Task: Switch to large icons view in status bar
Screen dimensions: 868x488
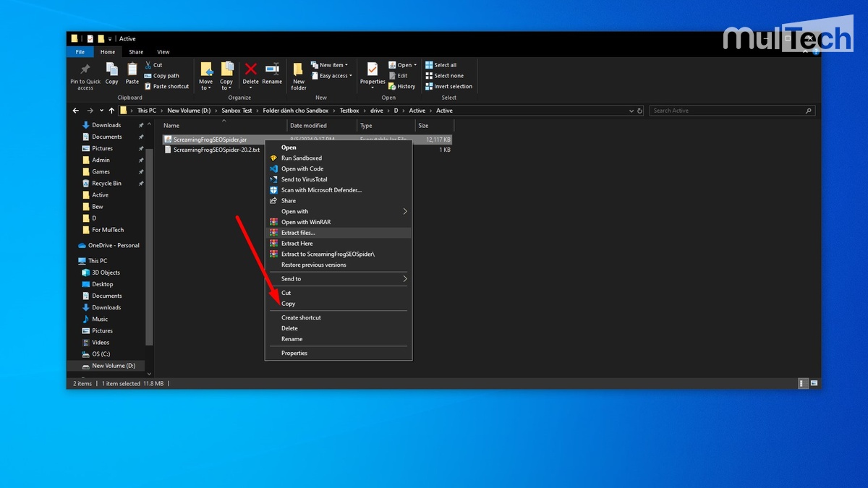Action: pyautogui.click(x=814, y=383)
